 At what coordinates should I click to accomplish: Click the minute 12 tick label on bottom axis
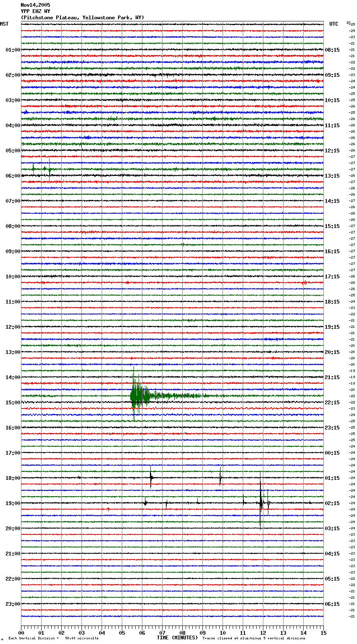click(263, 633)
